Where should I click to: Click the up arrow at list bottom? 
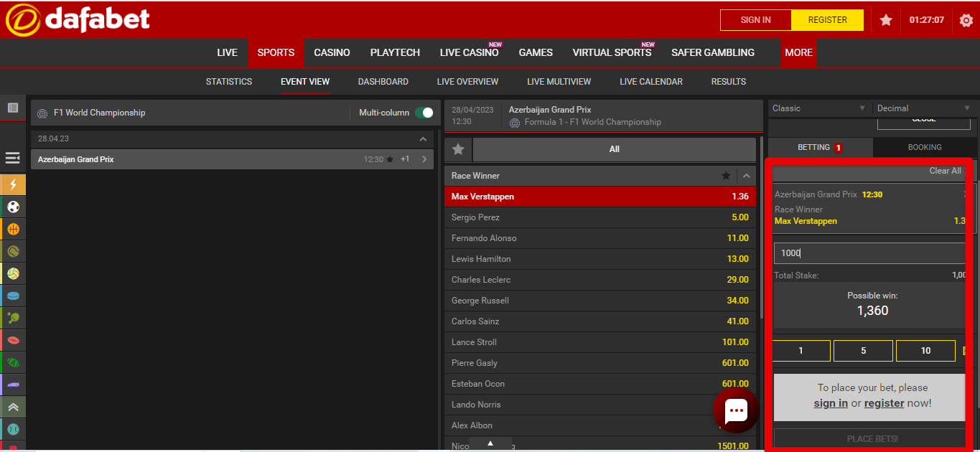tap(490, 444)
